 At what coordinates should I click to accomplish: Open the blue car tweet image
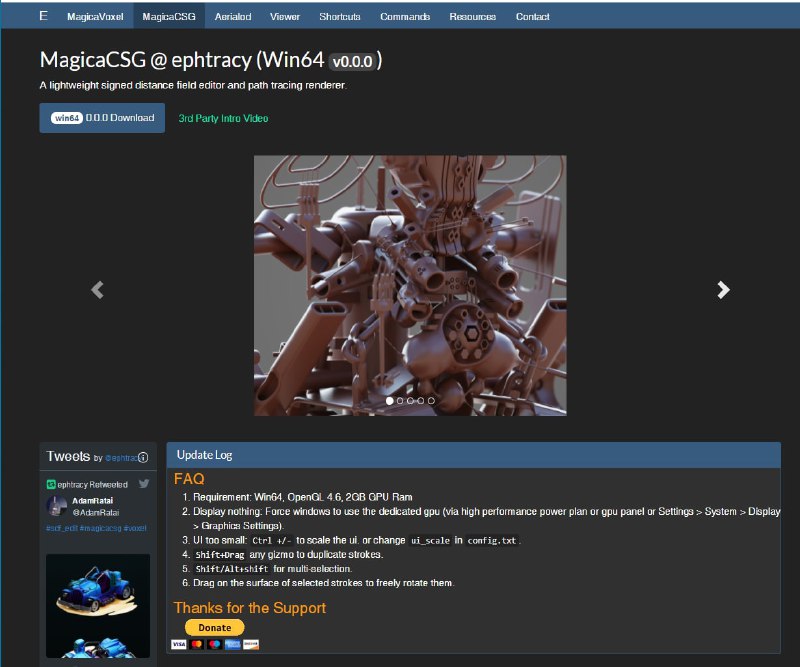click(98, 605)
